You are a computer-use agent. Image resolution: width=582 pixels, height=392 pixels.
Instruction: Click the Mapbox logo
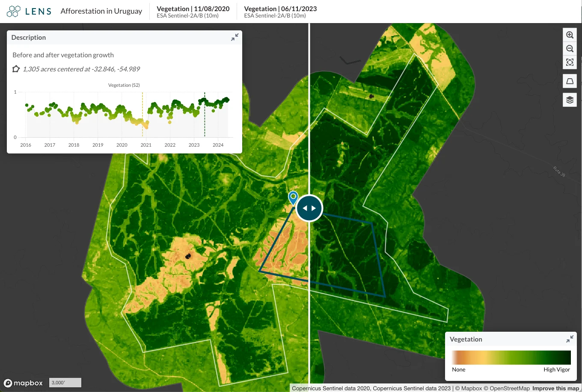tap(24, 383)
